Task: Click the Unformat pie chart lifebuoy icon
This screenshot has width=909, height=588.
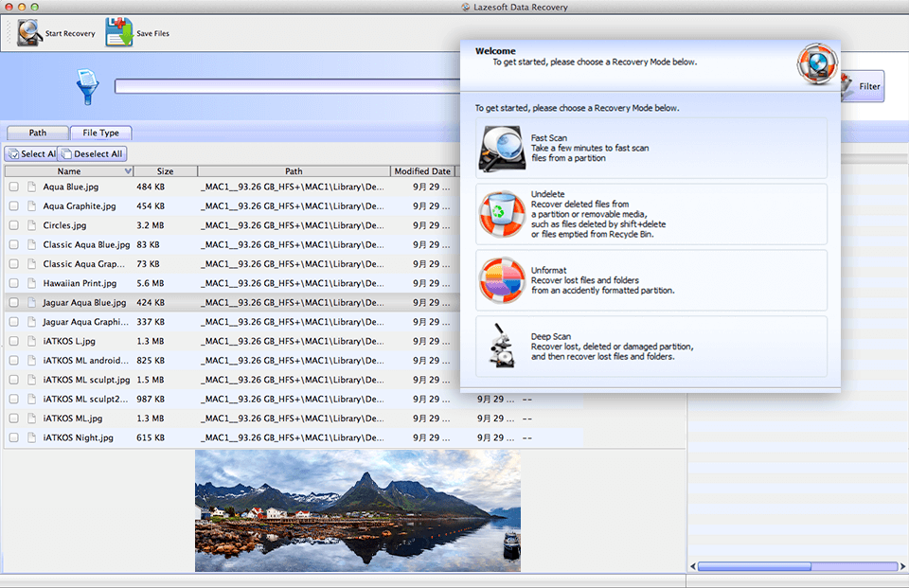Action: pos(502,280)
